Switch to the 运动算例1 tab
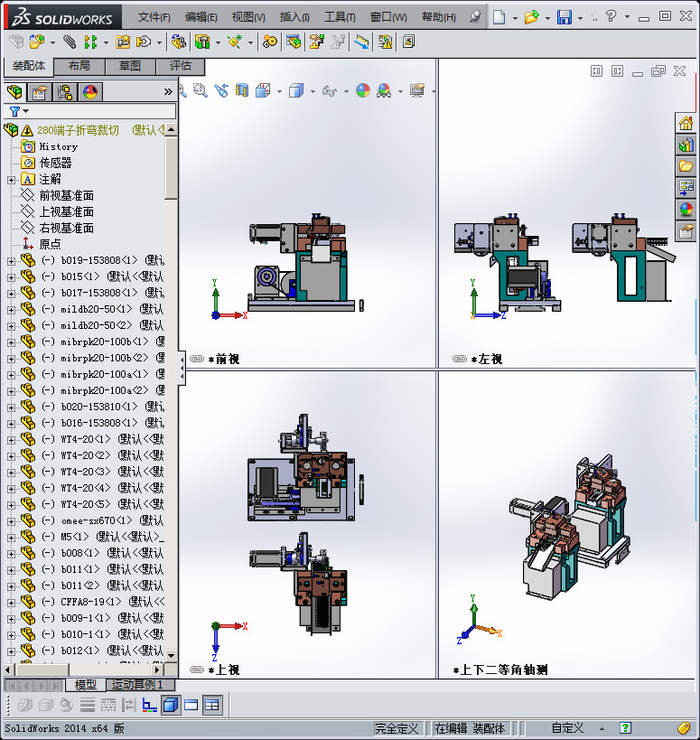 (x=141, y=684)
